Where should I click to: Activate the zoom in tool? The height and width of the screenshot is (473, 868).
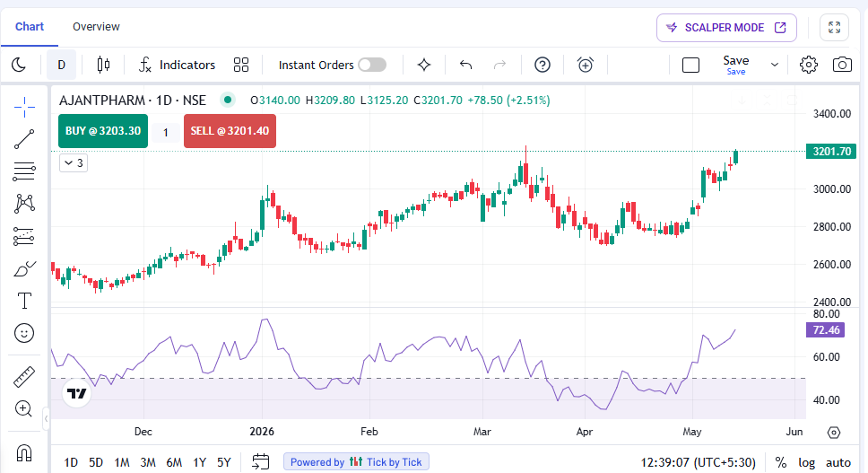24,408
